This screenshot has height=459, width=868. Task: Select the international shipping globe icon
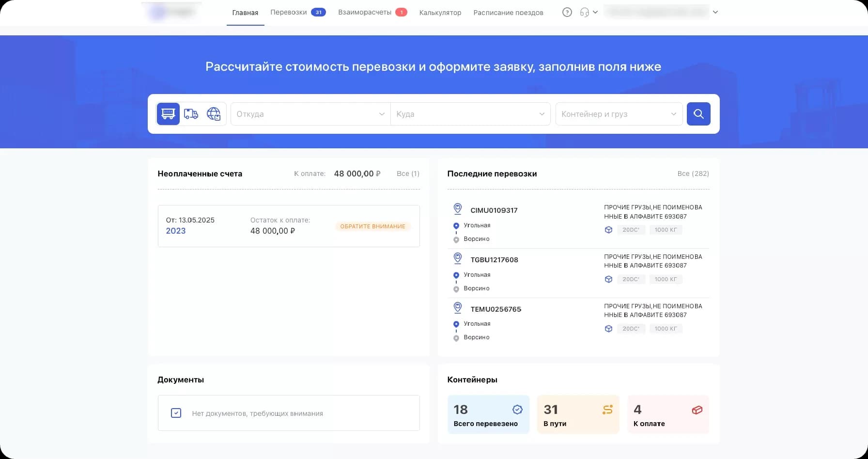(x=214, y=114)
